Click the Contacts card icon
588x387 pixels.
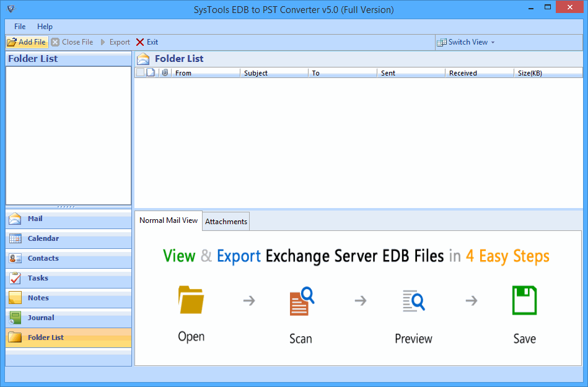pyautogui.click(x=15, y=258)
